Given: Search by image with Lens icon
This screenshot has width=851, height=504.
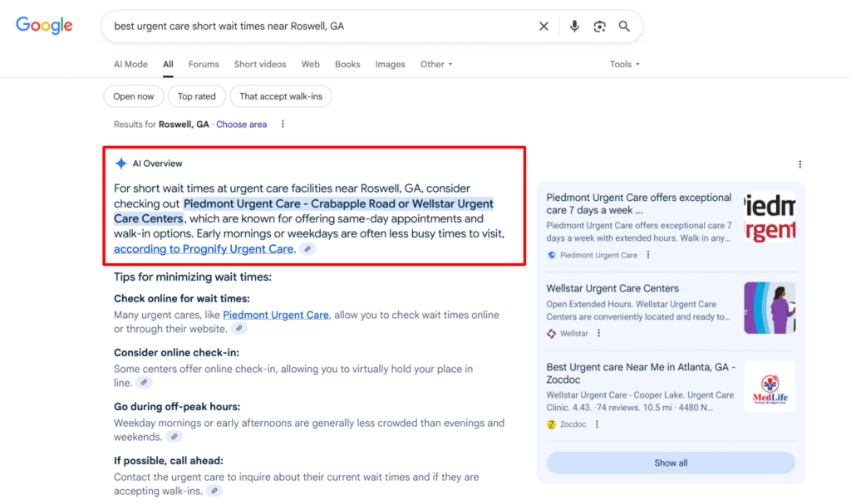Looking at the screenshot, I should (599, 26).
